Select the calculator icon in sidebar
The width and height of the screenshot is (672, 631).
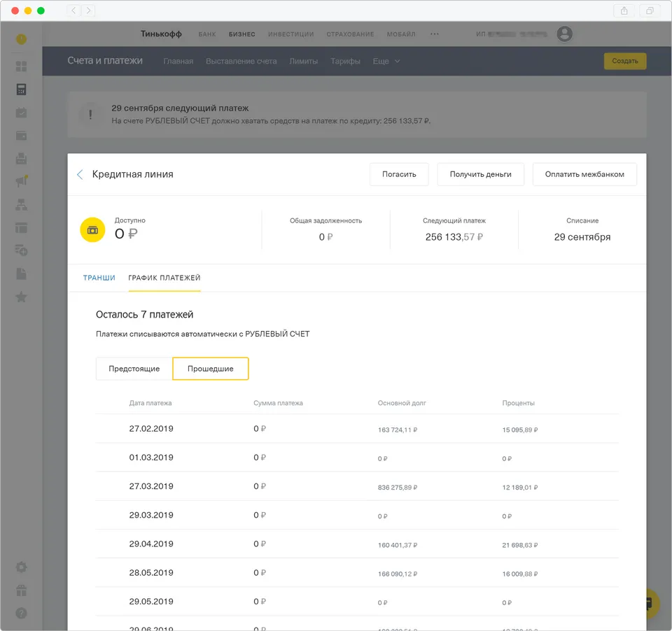pyautogui.click(x=21, y=89)
